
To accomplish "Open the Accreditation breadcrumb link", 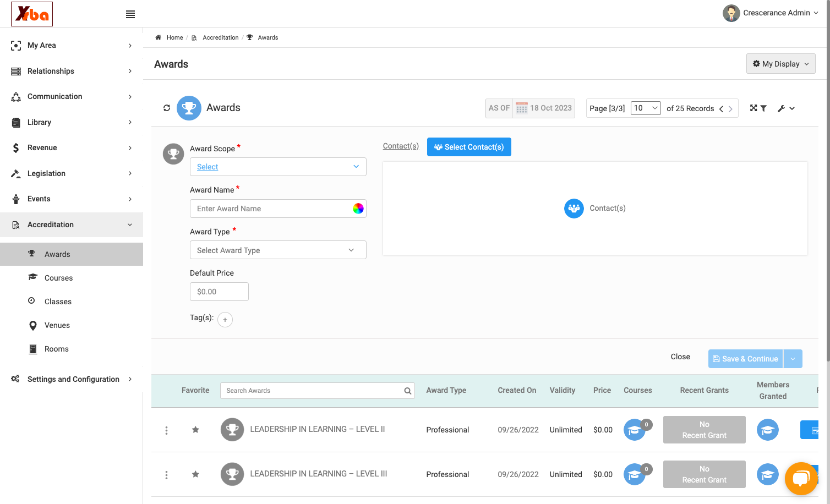I will click(220, 37).
